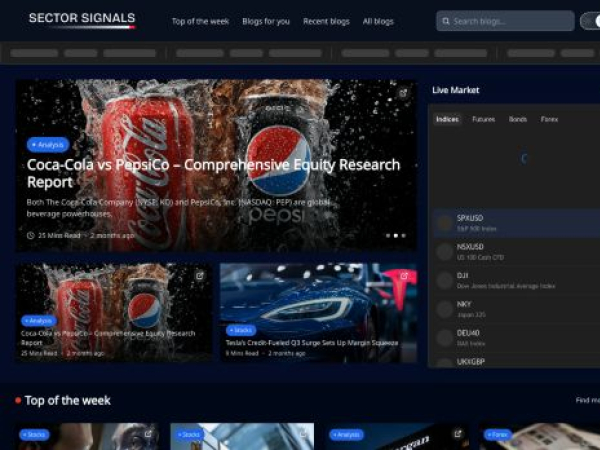This screenshot has height=450, width=600.
Task: Go to 'All blogs' in navigation
Action: pyautogui.click(x=378, y=21)
